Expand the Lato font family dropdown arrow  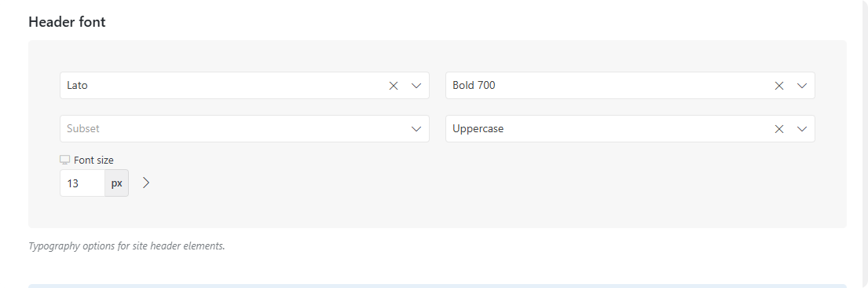tap(416, 86)
